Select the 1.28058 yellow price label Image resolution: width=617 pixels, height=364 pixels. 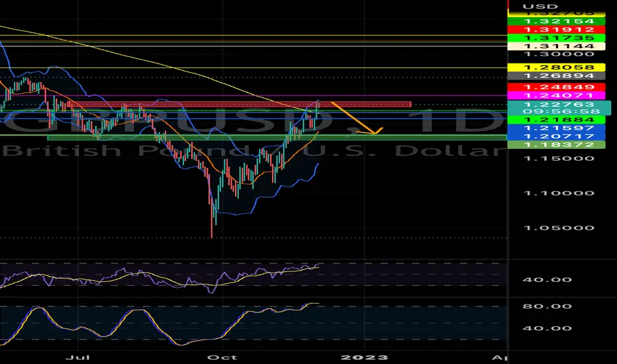tap(556, 68)
